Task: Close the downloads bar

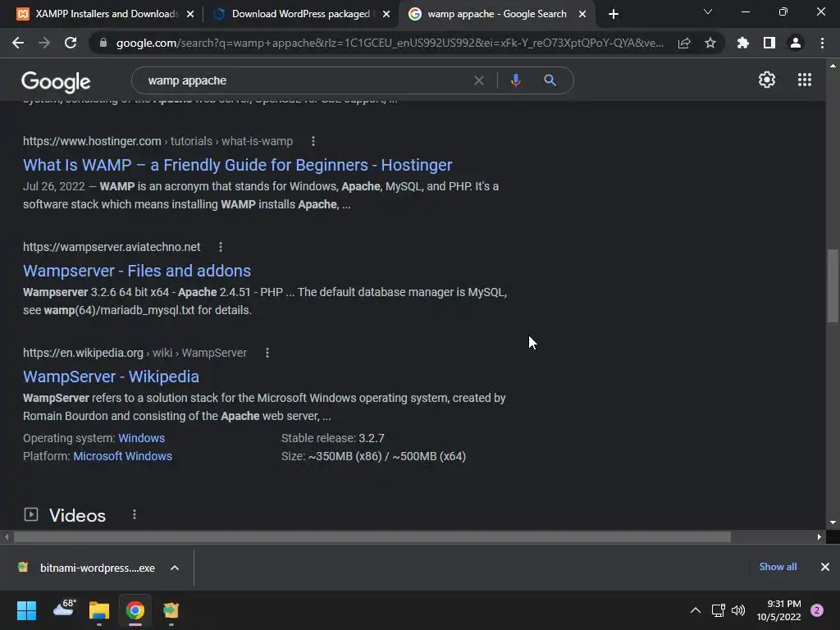Action: [825, 567]
